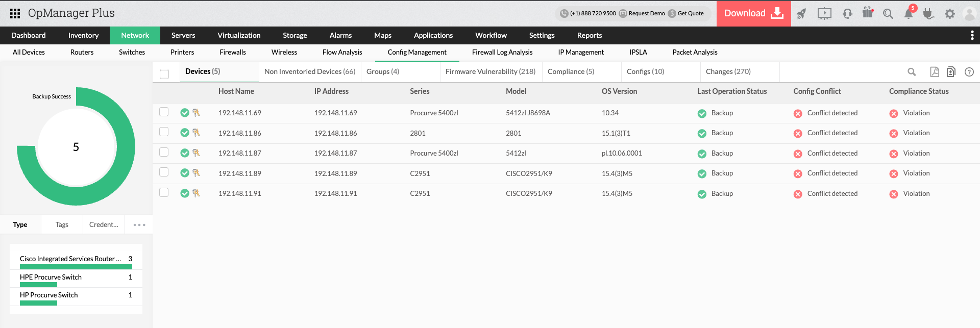Click the credential key icon for 192.148.11.91

(196, 193)
